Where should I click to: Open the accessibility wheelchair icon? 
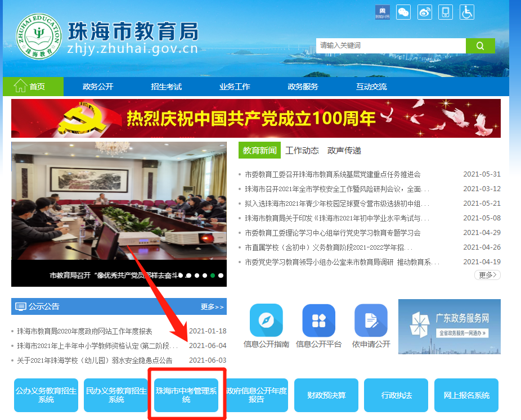(467, 12)
